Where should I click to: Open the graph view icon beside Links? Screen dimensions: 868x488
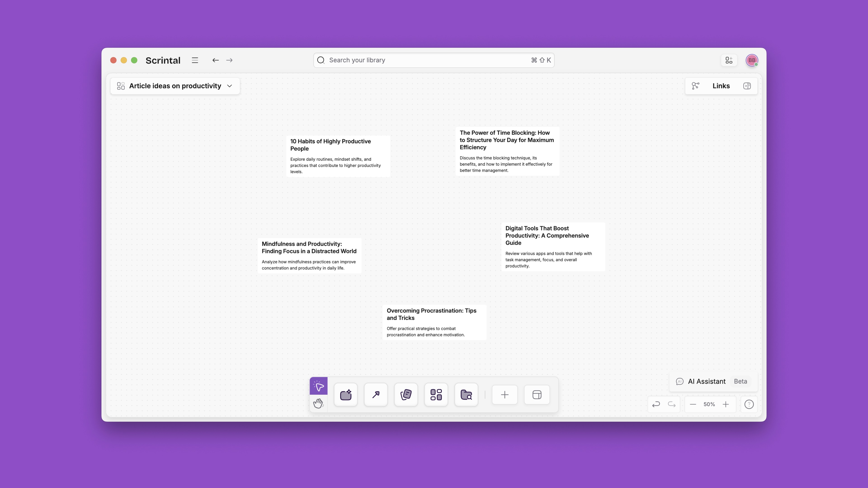(695, 86)
